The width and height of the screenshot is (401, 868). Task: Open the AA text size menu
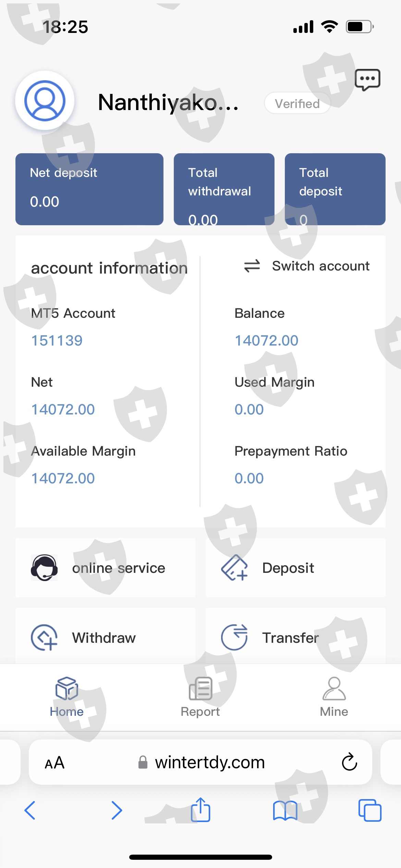54,762
